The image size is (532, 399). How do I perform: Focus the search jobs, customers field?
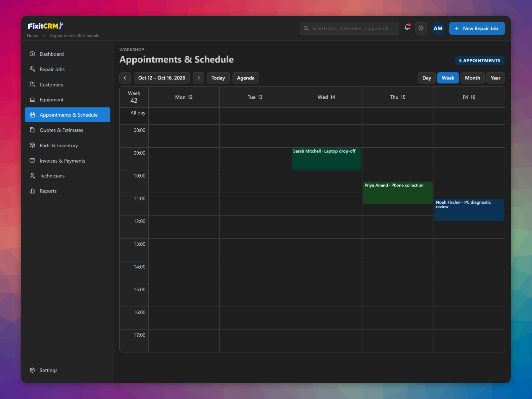349,29
